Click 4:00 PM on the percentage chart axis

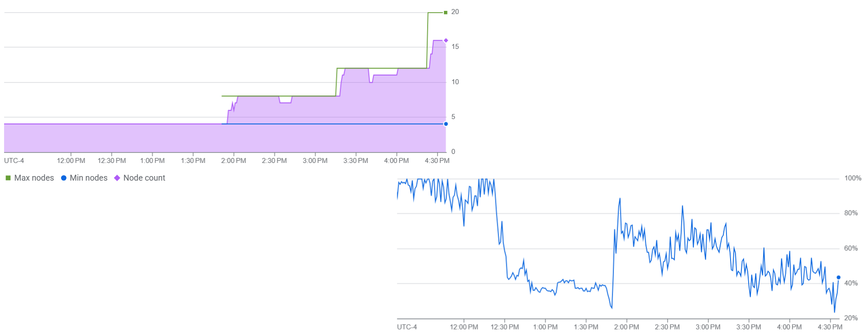coord(789,327)
